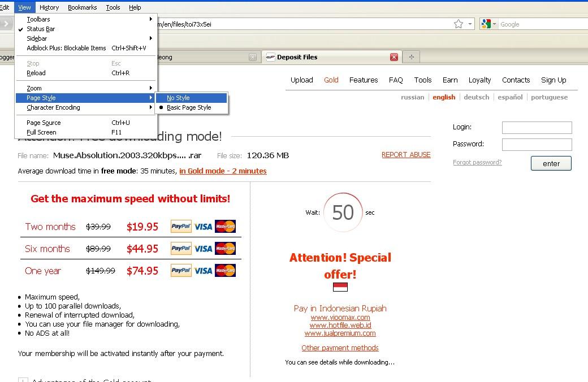
Task: Switch site language to portuguese
Action: coord(549,97)
